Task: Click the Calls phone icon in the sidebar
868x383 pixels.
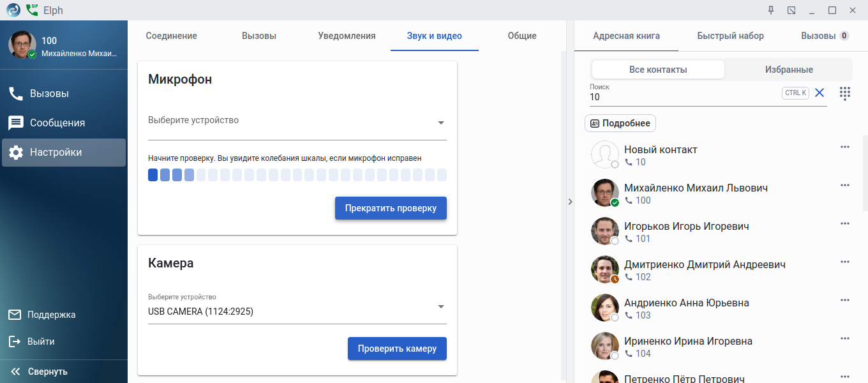Action: 16,94
